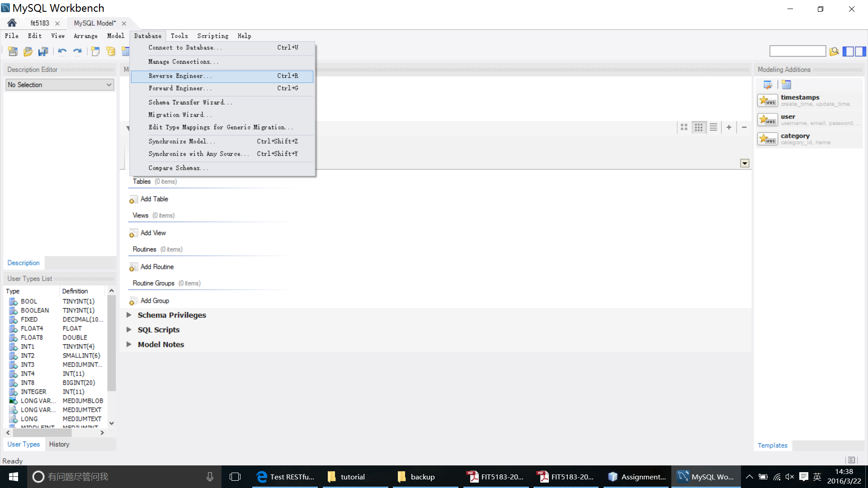868x488 pixels.
Task: Switch to History tab
Action: point(59,444)
